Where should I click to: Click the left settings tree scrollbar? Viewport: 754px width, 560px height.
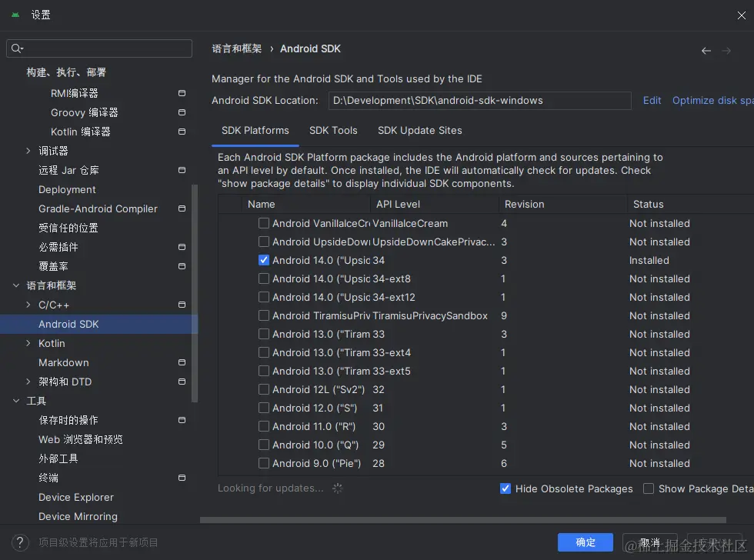coord(195,292)
